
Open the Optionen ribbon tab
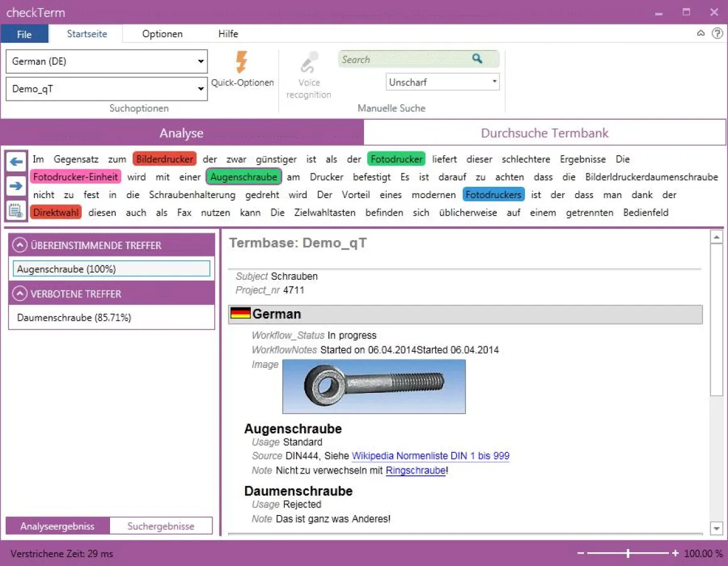point(162,34)
